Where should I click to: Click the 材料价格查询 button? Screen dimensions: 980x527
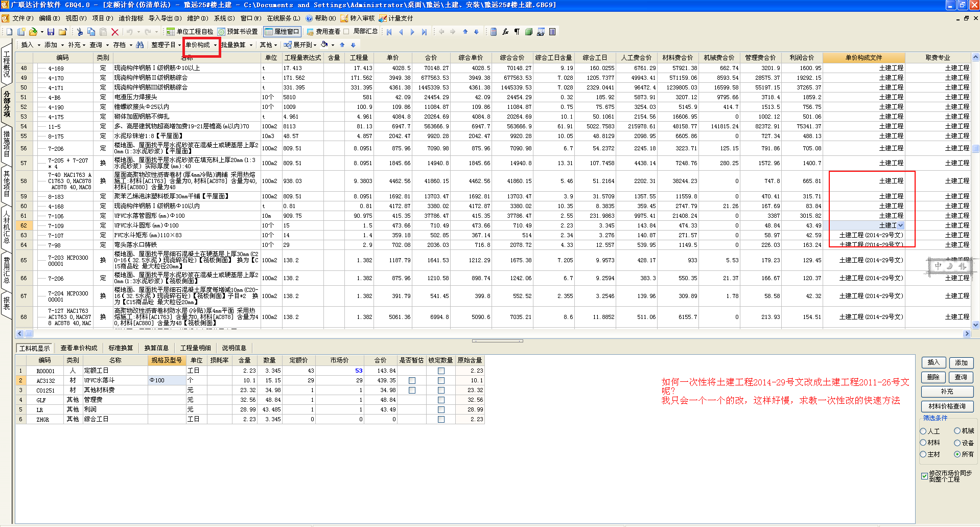[947, 406]
